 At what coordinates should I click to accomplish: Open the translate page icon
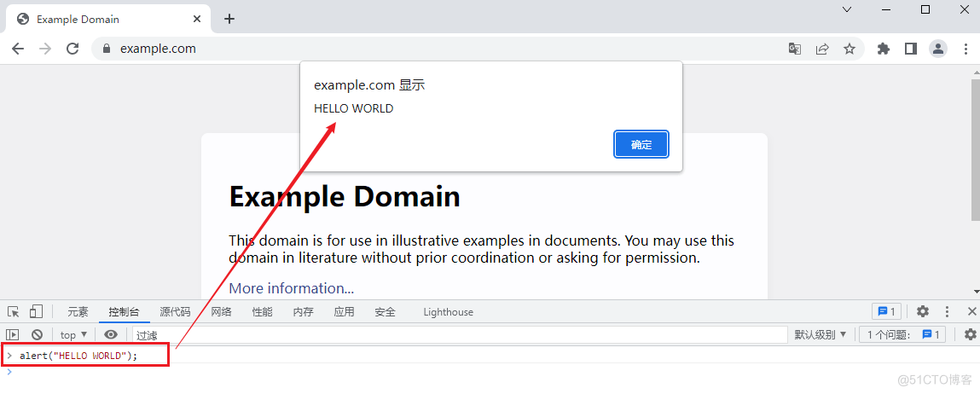[794, 49]
